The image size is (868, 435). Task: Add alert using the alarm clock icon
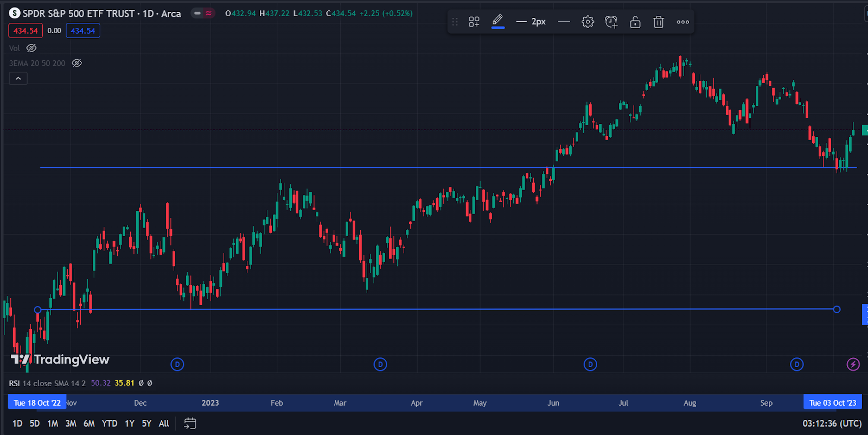pos(611,22)
